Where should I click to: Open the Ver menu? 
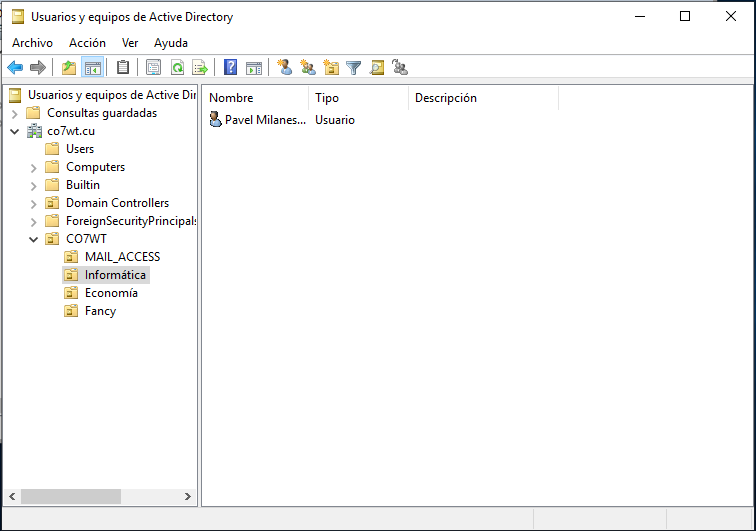click(130, 43)
